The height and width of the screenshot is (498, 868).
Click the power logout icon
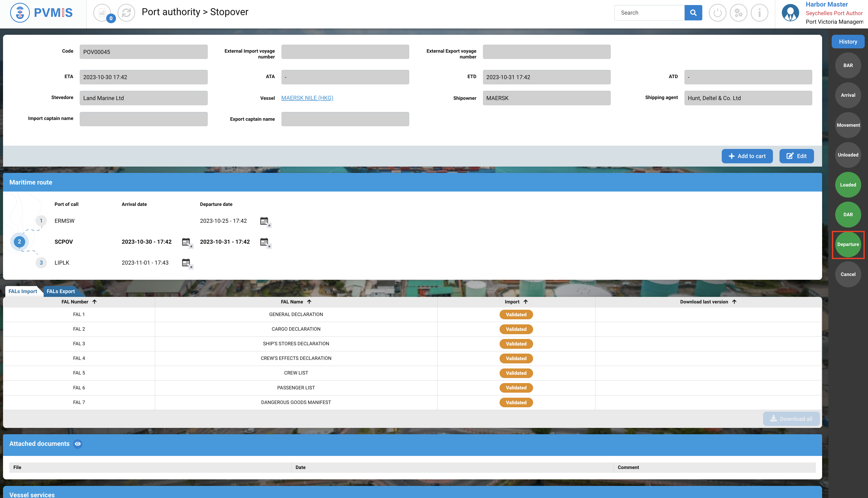pos(717,13)
